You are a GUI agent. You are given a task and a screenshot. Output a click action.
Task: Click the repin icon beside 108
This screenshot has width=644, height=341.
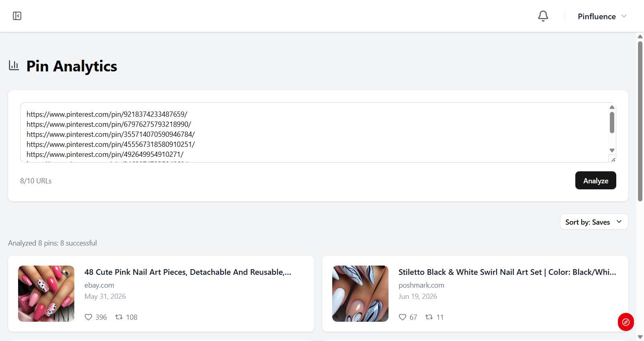[119, 317]
